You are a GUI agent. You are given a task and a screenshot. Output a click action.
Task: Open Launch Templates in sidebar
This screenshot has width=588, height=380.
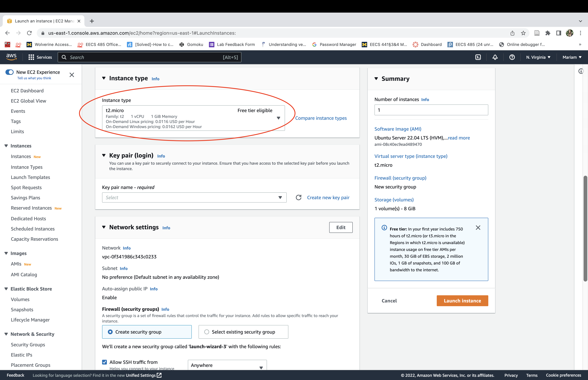(30, 177)
